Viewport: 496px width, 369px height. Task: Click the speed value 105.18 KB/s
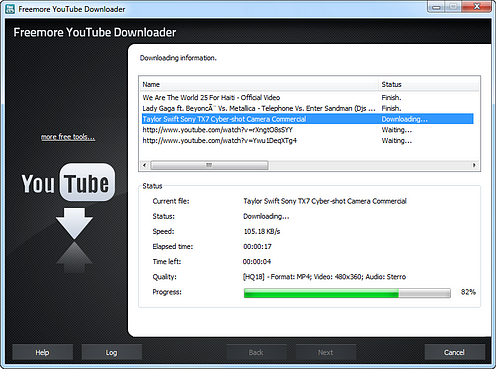coord(262,231)
